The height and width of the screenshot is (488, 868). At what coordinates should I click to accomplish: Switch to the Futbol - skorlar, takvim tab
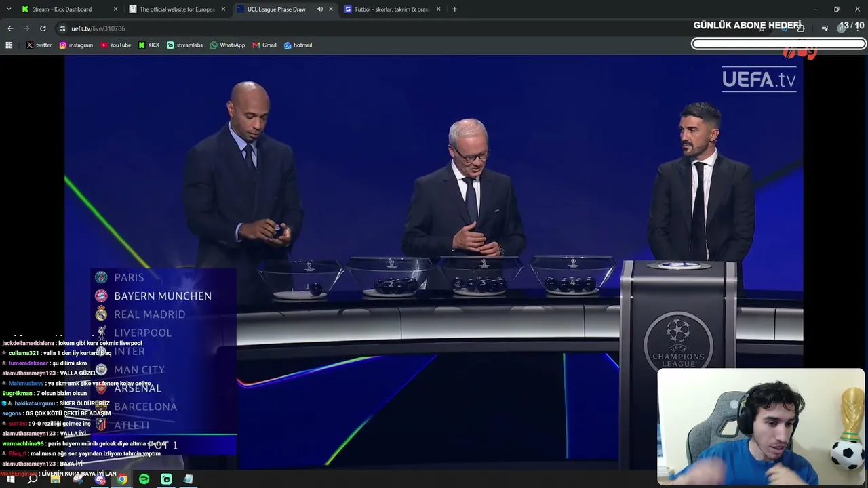coord(393,9)
